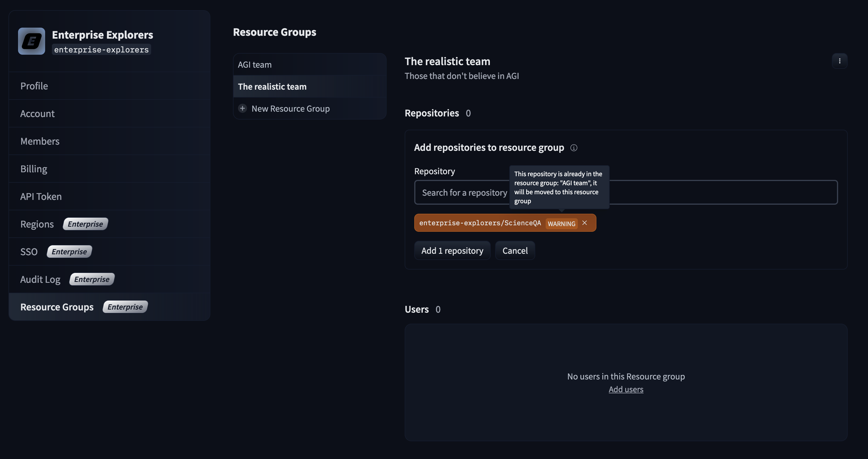Select The realistic team group

click(272, 87)
